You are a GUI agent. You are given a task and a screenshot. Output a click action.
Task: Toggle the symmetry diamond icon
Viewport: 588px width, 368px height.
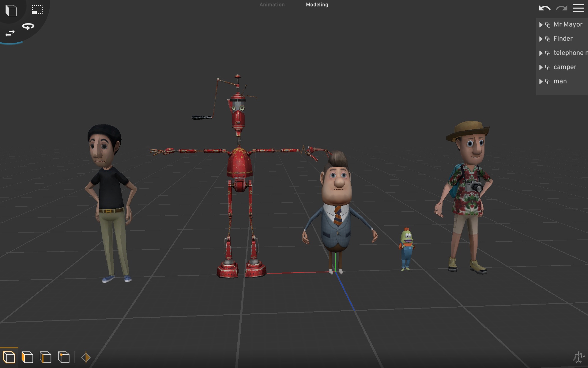pyautogui.click(x=86, y=357)
